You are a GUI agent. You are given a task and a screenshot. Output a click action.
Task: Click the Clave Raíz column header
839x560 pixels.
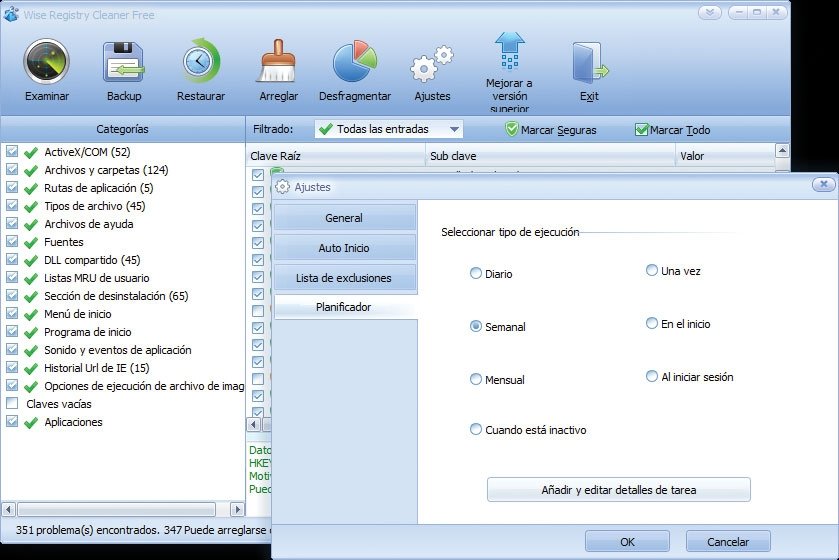335,156
